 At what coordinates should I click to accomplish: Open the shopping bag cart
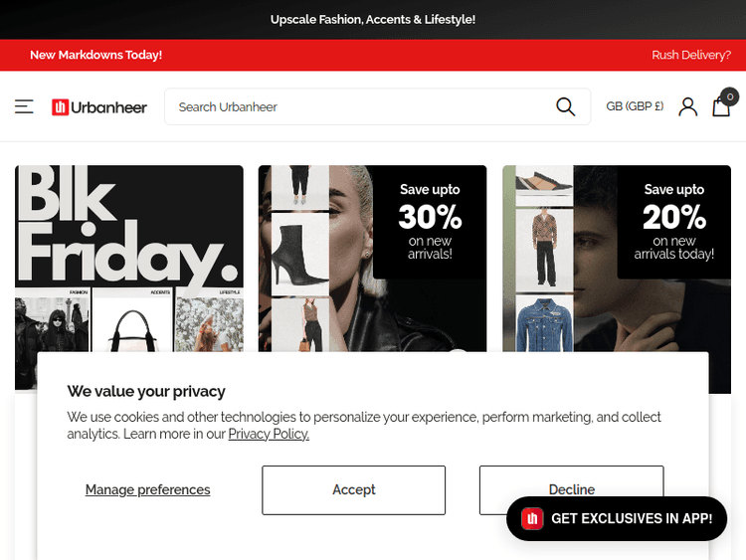721,106
